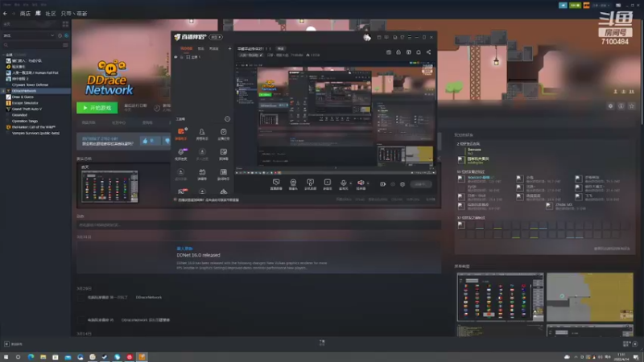Toggle recording with the camcorder icon
Viewport: 644px width, 362px height.
click(382, 184)
